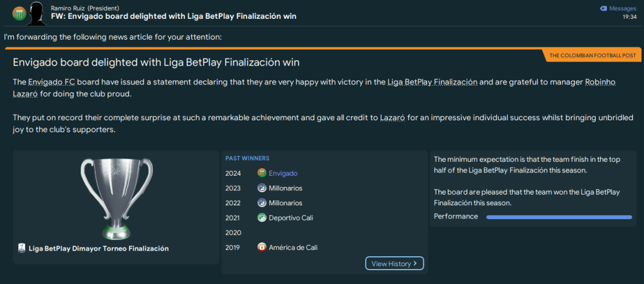Click The Colombian Football Post tab
The height and width of the screenshot is (284, 644).
(592, 55)
